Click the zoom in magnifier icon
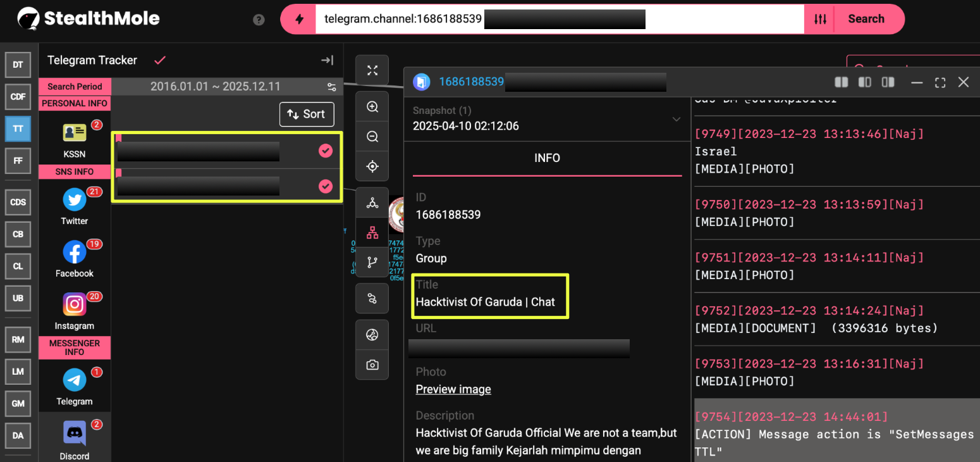This screenshot has width=980, height=462. tap(372, 107)
